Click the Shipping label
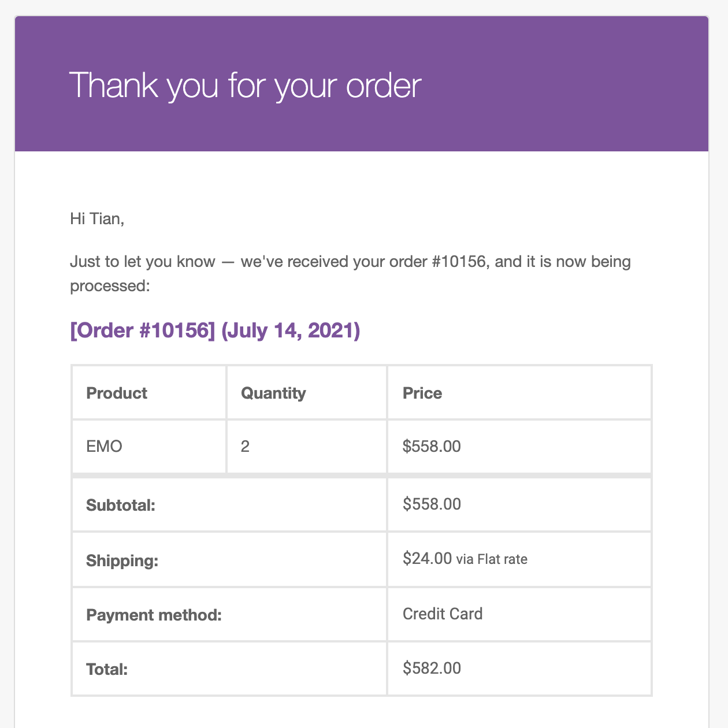The height and width of the screenshot is (728, 728). (122, 560)
